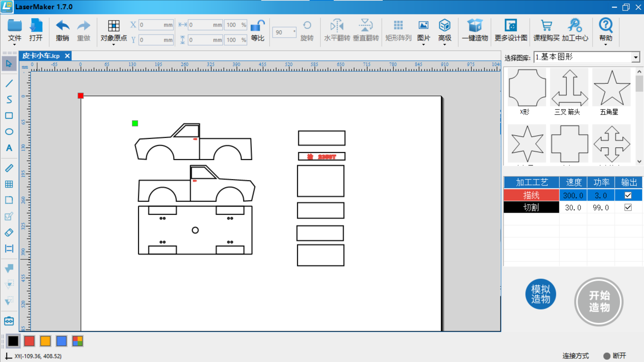Open 更多设计图 design gallery
The image size is (644, 362).
pyautogui.click(x=511, y=31)
